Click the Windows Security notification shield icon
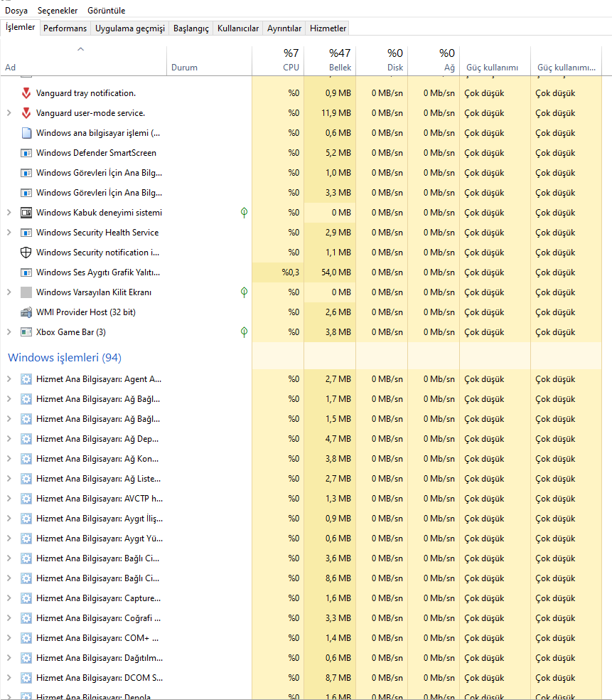Image resolution: width=612 pixels, height=700 pixels. 26,253
